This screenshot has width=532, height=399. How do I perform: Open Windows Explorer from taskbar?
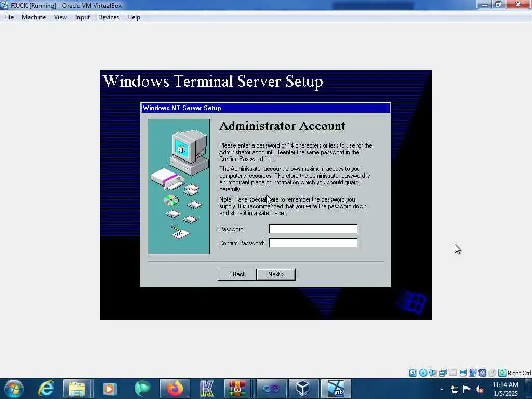coord(77,389)
